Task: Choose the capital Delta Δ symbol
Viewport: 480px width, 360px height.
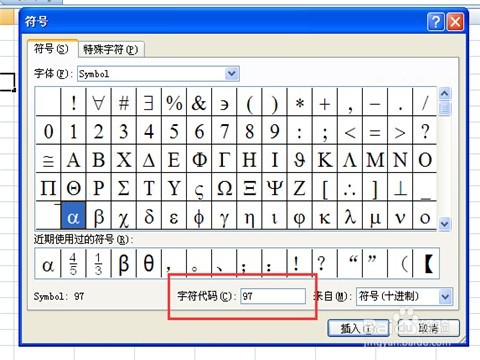Action: click(x=149, y=159)
